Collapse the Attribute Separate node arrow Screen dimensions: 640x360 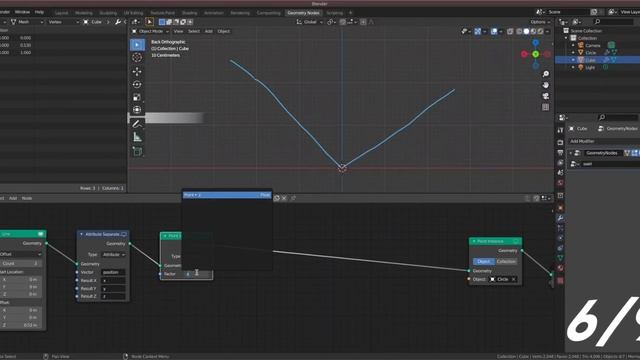[81, 234]
